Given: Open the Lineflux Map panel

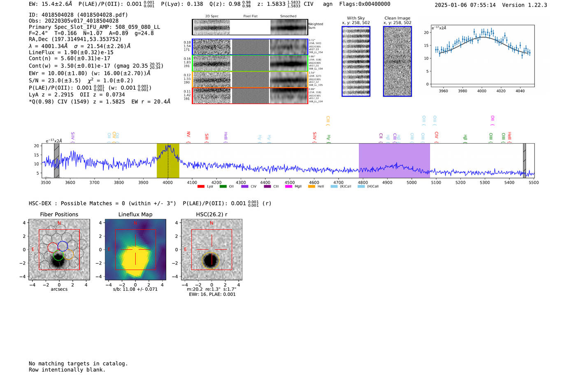Looking at the screenshot, I should click(x=135, y=250).
